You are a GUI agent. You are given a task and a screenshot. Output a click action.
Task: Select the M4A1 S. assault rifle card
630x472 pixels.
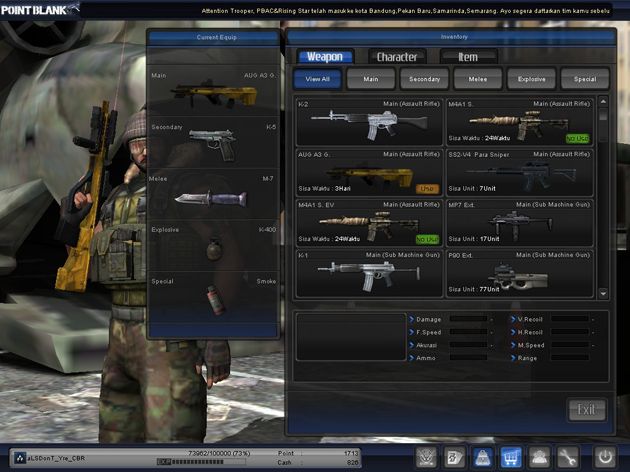pos(520,122)
